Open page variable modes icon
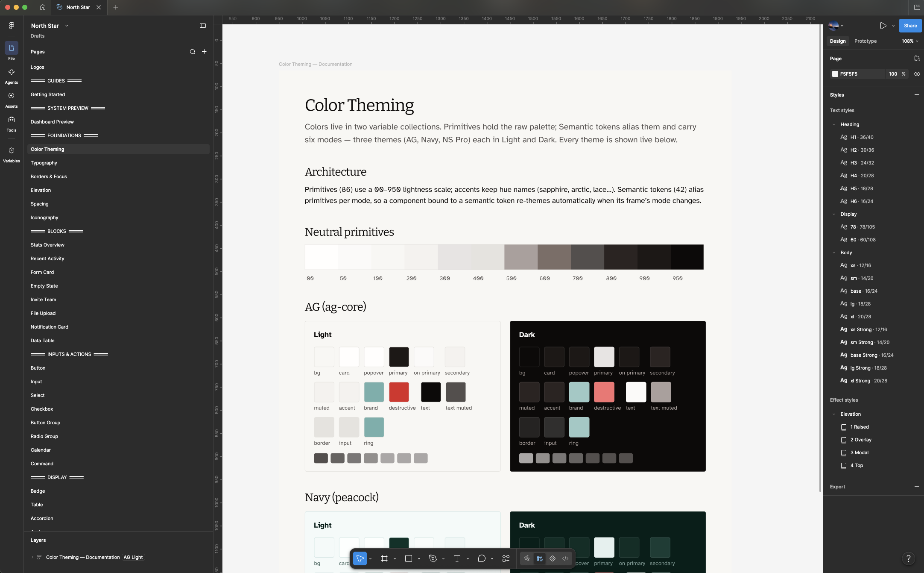Image resolution: width=924 pixels, height=573 pixels. point(917,59)
